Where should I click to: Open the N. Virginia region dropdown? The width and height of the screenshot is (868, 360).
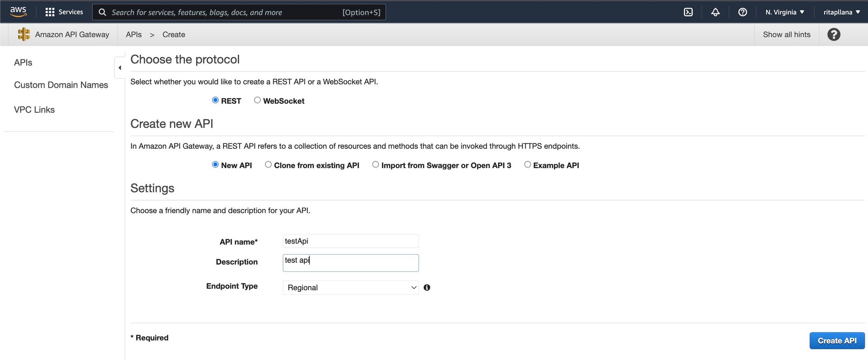[785, 12]
